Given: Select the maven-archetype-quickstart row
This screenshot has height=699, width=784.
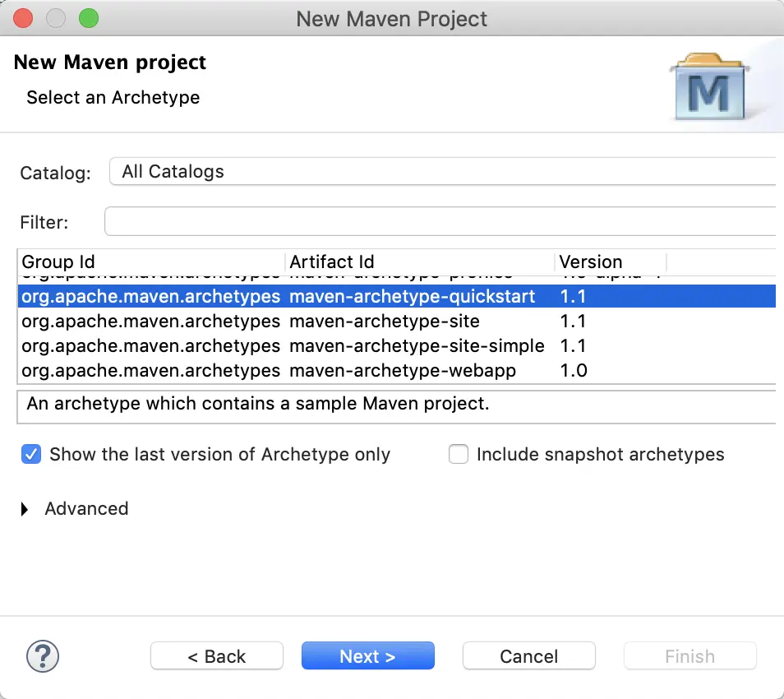Looking at the screenshot, I should (x=396, y=296).
